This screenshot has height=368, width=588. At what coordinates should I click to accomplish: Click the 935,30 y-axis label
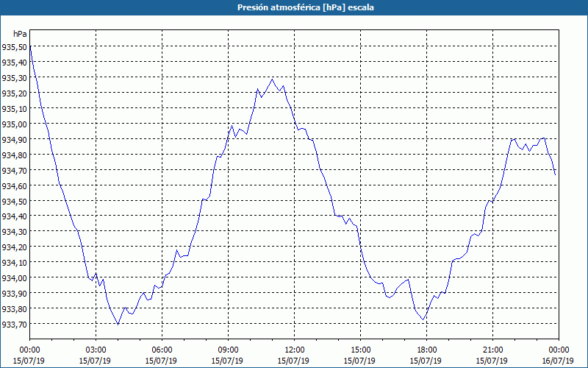tap(14, 78)
